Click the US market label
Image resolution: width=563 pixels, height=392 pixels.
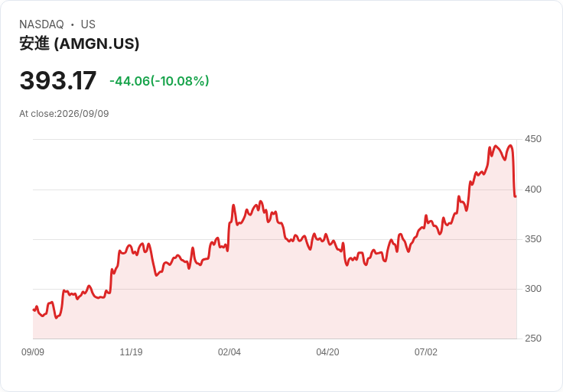(88, 24)
